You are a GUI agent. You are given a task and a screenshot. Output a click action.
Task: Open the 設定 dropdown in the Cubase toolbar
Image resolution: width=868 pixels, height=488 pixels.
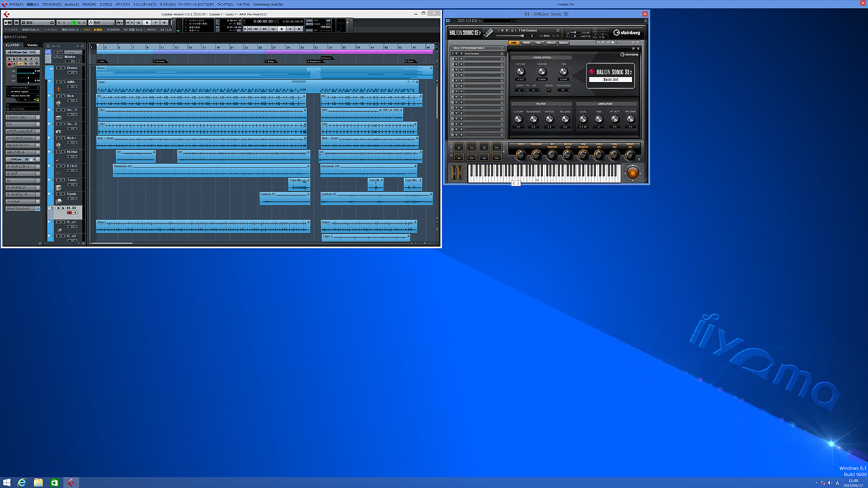pyautogui.click(x=37, y=22)
